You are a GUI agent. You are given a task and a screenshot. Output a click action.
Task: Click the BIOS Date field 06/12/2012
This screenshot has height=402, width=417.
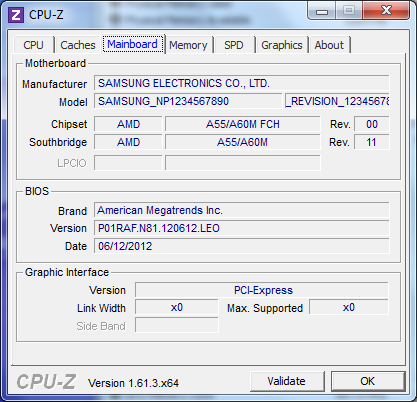242,246
